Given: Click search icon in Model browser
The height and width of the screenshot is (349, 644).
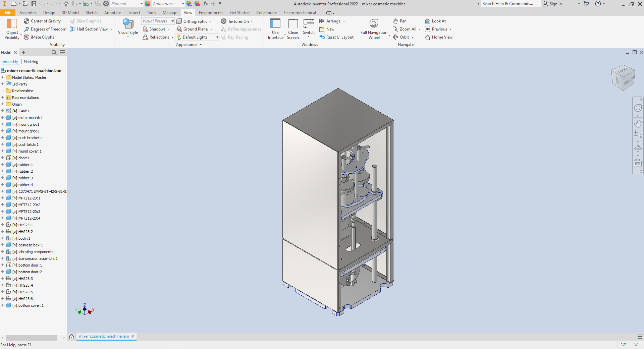Looking at the screenshot, I should tap(54, 52).
